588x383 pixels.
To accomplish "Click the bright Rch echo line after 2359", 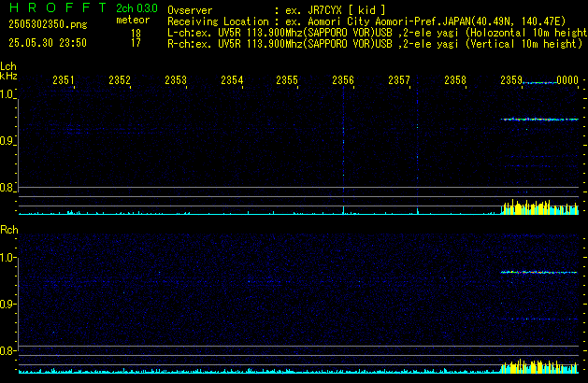I will [x=538, y=273].
